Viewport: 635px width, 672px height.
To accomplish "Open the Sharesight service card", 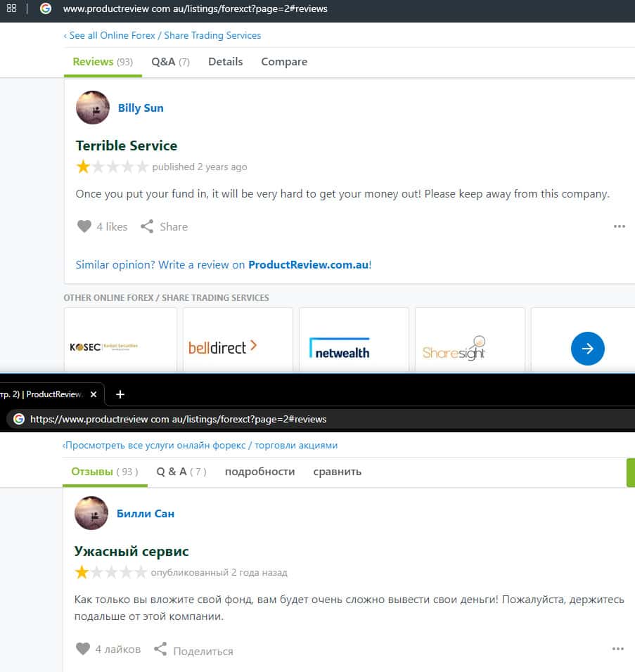I will [470, 340].
